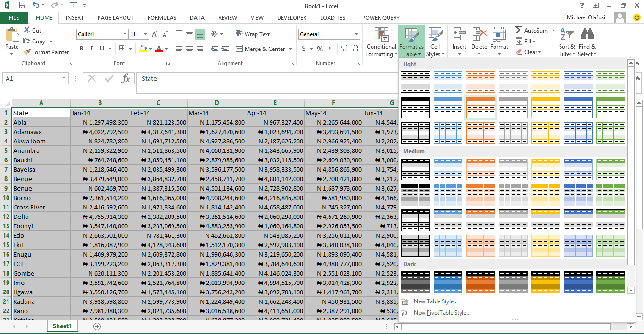Screen dimensions: 644x334
Task: Click the Percent Style icon
Action: coord(319,49)
